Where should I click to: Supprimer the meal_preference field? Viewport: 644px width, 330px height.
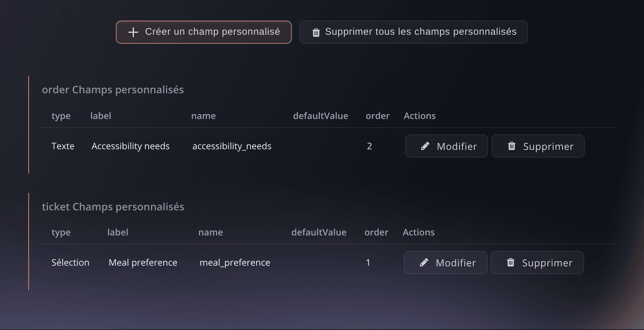[537, 262]
